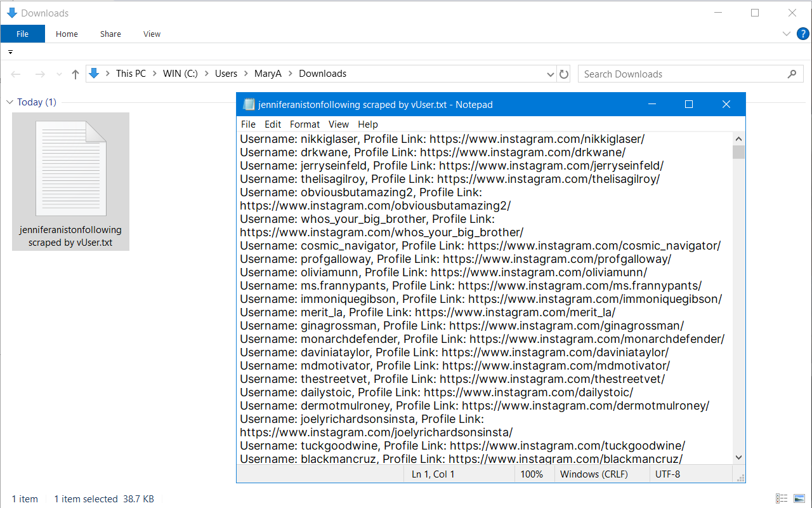Open Notepad's Format menu
Image resolution: width=812 pixels, height=508 pixels.
point(305,124)
